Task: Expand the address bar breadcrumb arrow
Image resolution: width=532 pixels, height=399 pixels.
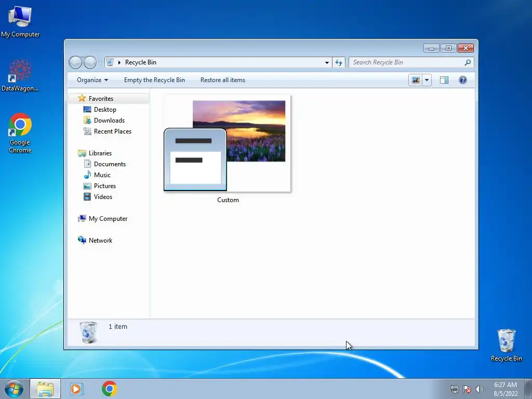Action: 119,62
